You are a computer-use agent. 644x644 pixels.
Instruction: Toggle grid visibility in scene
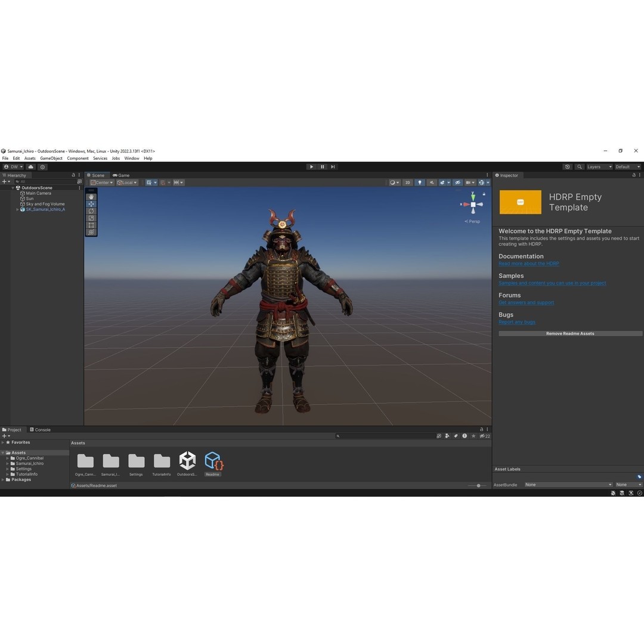tap(148, 183)
